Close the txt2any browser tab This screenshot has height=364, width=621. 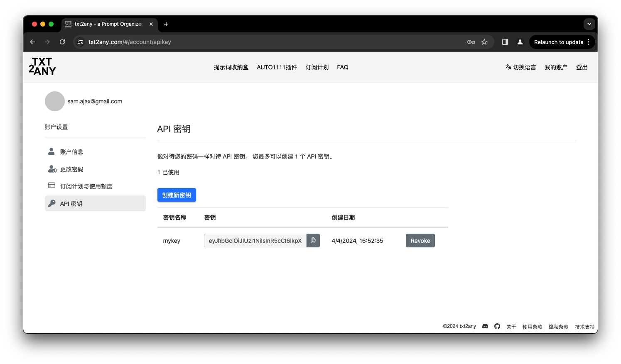[x=151, y=24]
